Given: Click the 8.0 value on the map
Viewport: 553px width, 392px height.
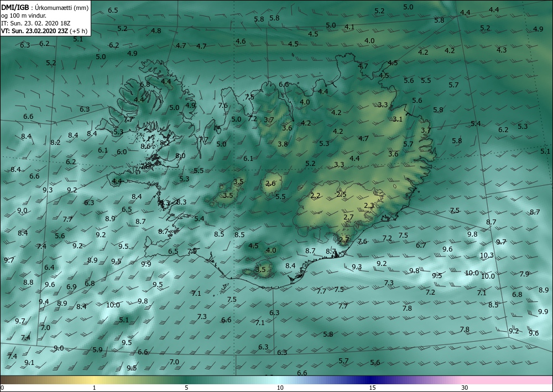Looking at the screenshot, I should pyautogui.click(x=181, y=155).
